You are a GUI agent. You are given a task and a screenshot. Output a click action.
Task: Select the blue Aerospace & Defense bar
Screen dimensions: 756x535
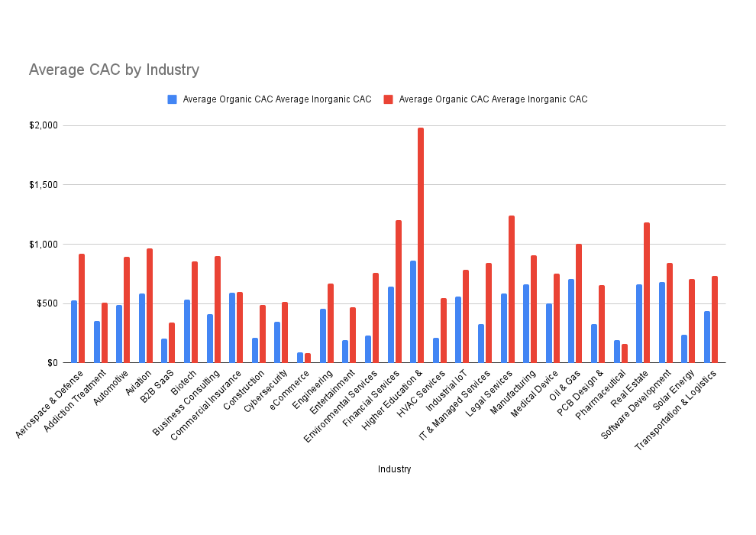coord(74,332)
